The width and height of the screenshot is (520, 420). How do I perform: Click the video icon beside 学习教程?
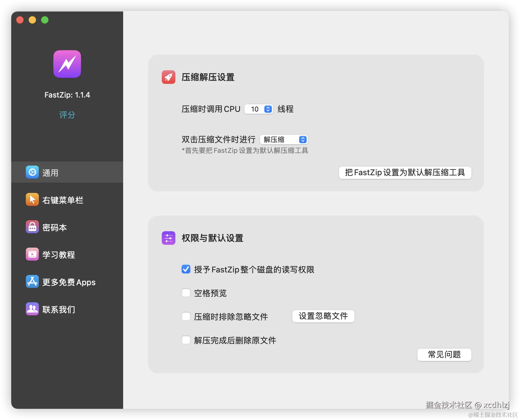pyautogui.click(x=32, y=254)
